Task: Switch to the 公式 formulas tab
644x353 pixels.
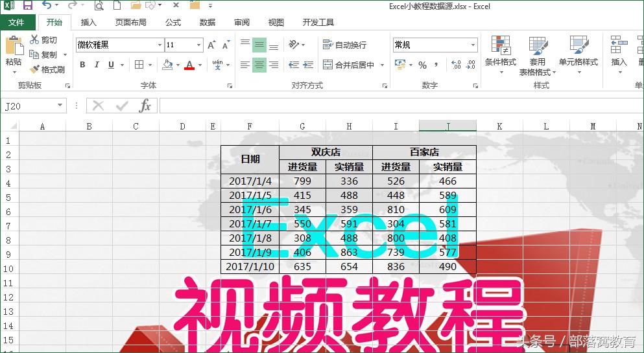Action: tap(173, 23)
